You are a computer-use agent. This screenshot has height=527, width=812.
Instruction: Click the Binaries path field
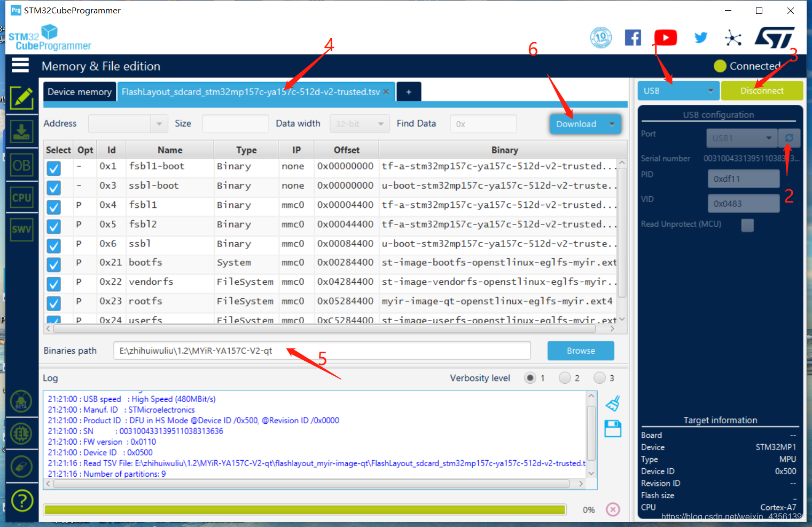(x=322, y=351)
